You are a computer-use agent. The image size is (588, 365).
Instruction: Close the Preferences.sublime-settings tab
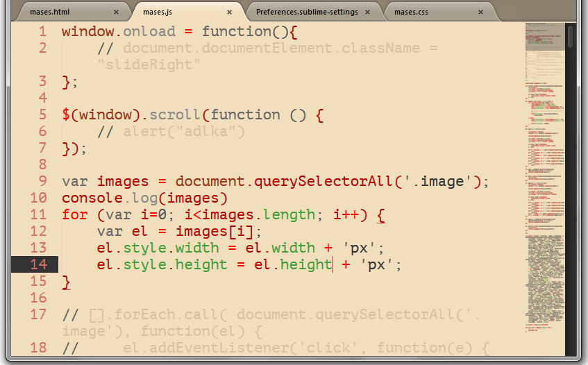(x=368, y=12)
